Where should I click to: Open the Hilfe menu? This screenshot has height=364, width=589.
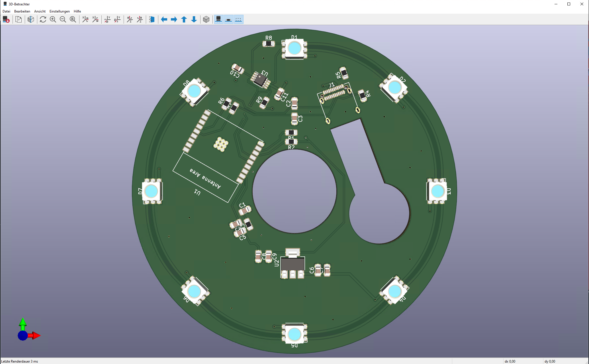pos(77,11)
